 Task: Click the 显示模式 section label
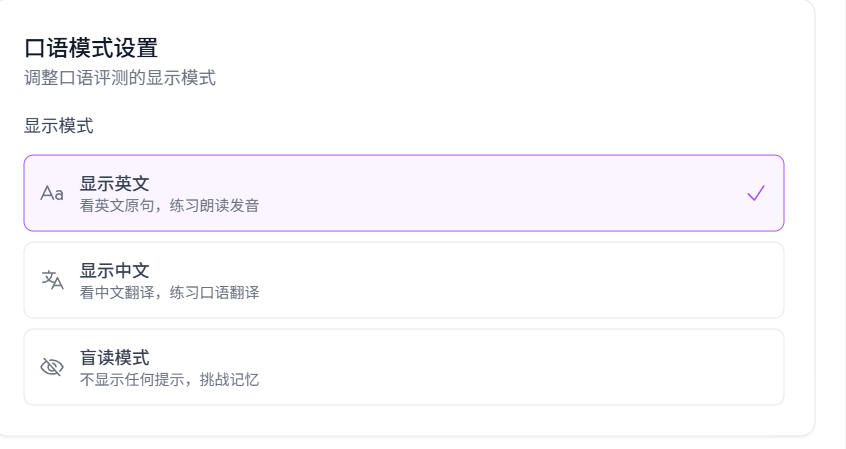click(x=59, y=126)
